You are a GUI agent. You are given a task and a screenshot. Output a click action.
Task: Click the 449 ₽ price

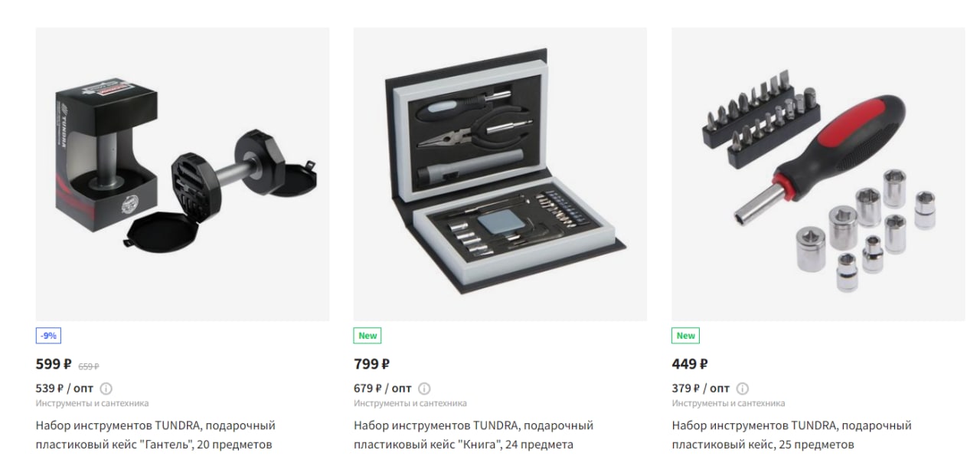[x=690, y=364]
